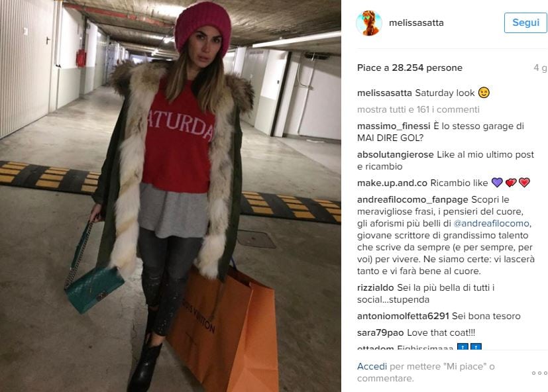View antoniomolfetta6291's profile
This screenshot has height=392, width=548.
click(403, 316)
